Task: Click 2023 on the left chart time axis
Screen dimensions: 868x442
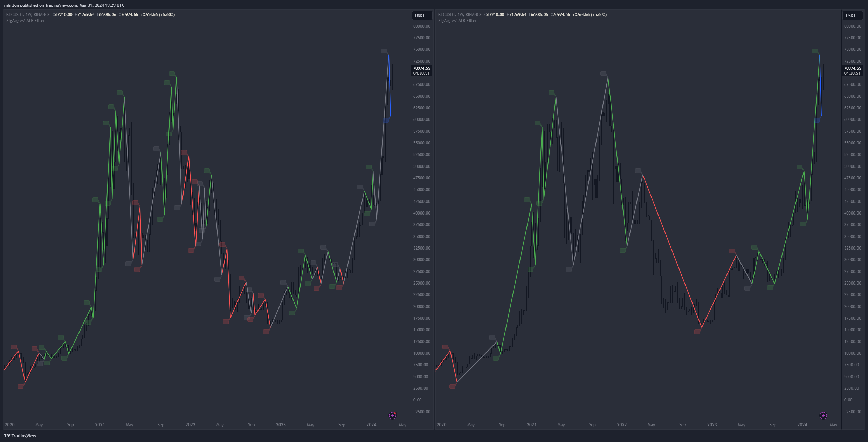Action: pos(281,425)
